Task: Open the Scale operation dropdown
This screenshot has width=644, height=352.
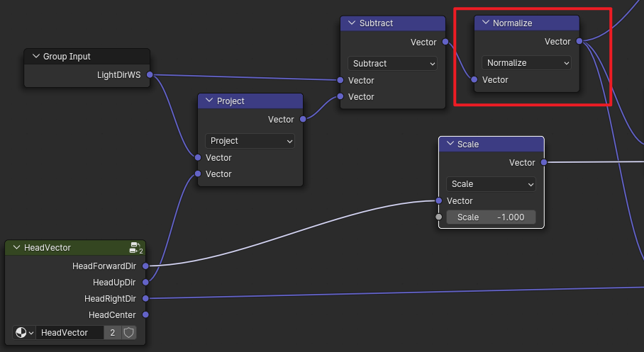Action: pyautogui.click(x=491, y=184)
